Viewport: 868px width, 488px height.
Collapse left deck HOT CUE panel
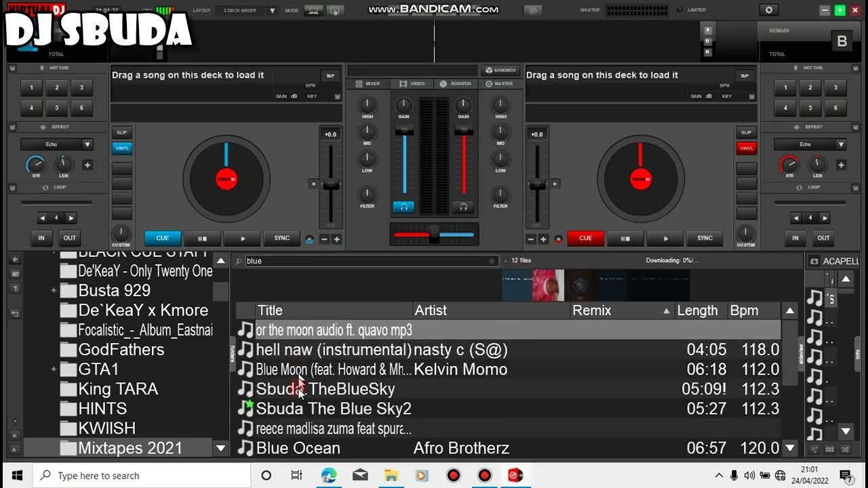14,68
